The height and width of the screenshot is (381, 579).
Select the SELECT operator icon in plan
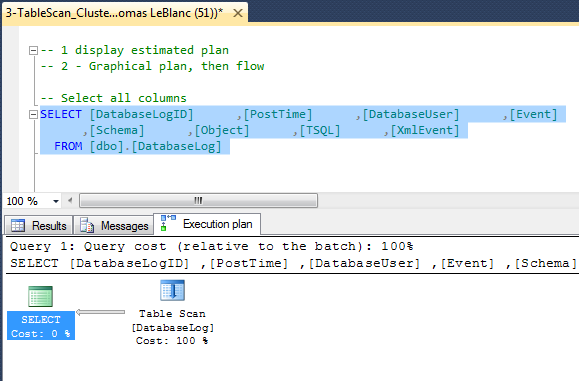(x=41, y=296)
